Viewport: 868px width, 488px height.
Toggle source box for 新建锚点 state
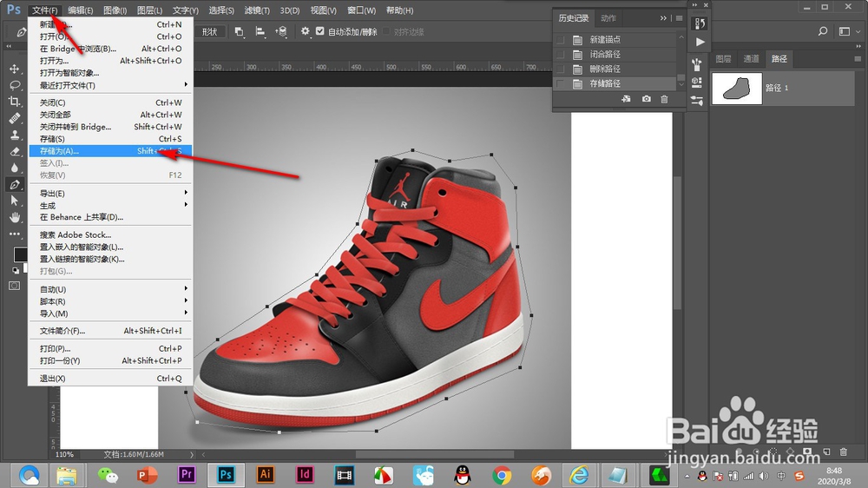click(x=561, y=40)
